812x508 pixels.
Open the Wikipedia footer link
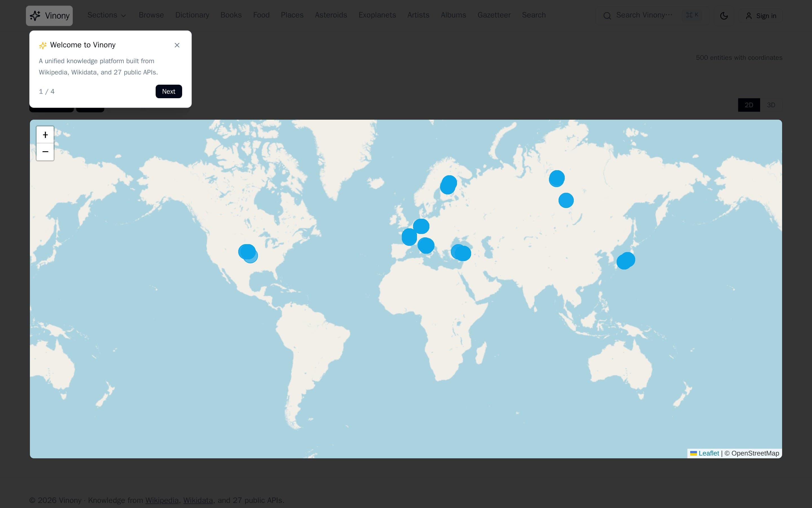coord(162,500)
